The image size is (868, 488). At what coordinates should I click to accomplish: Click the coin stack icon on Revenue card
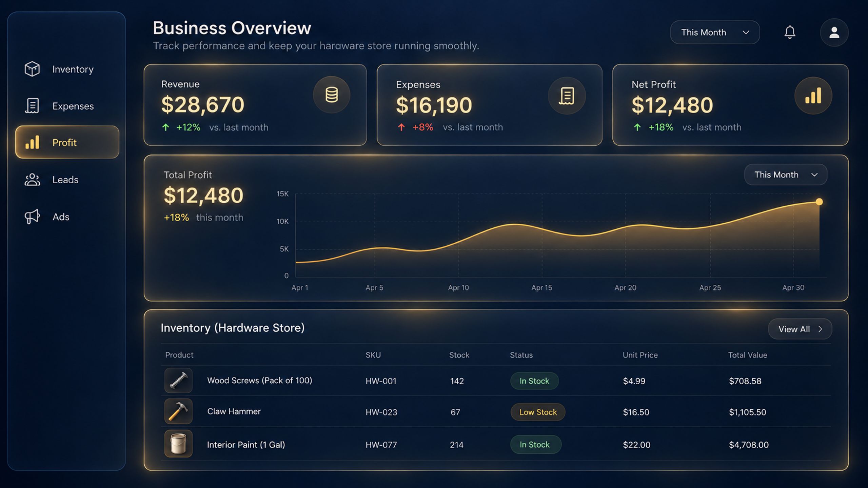click(332, 95)
